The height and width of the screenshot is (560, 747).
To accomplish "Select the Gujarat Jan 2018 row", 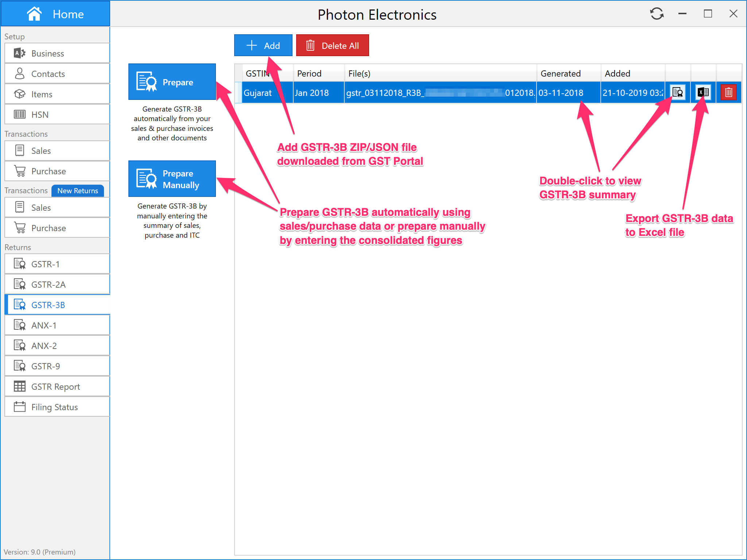I will [401, 93].
